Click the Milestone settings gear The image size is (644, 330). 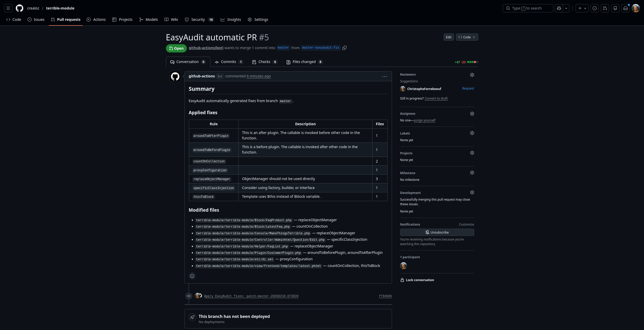[x=472, y=172]
